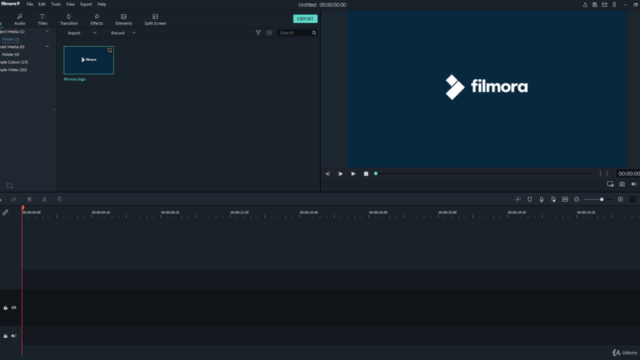Open the View menu
Viewport: 640px width, 360px height.
pyautogui.click(x=70, y=4)
